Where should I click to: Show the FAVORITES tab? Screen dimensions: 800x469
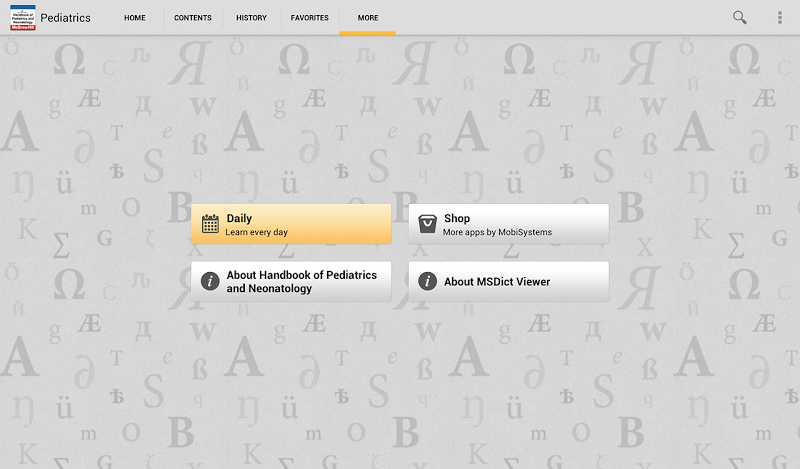click(310, 18)
